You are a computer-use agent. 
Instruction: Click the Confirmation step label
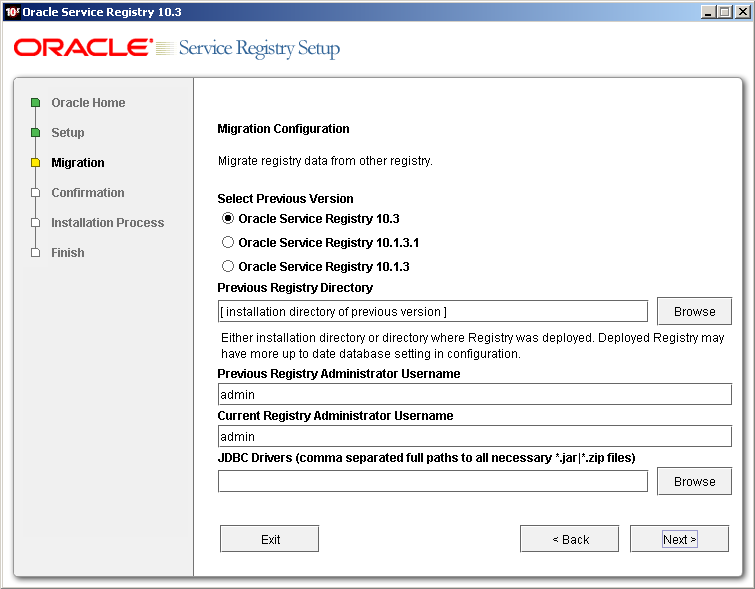point(88,193)
